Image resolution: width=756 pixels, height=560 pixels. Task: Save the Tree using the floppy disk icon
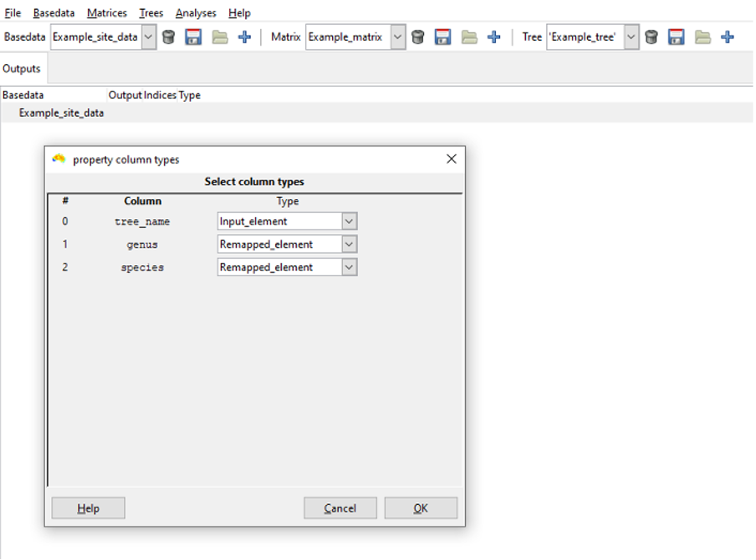click(677, 37)
